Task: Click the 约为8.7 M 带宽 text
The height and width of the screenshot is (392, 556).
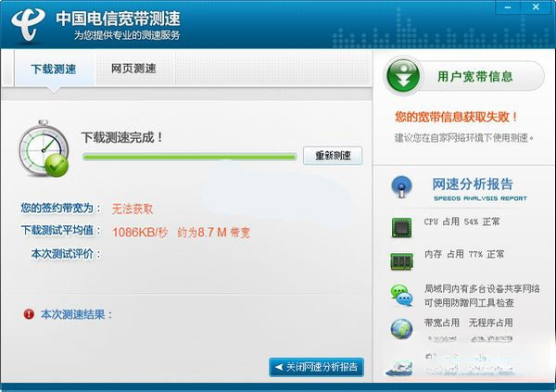Action: 214,233
